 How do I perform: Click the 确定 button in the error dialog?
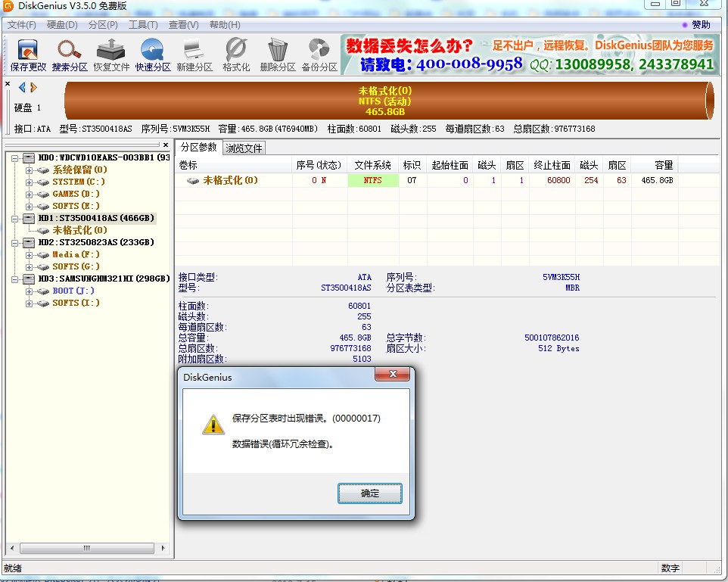pos(369,493)
